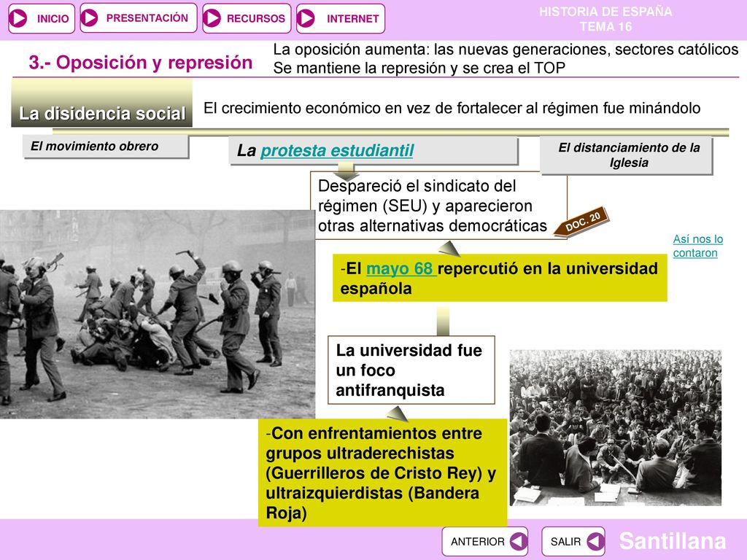Click 'La disidencia social' heading box
This screenshot has width=747, height=560.
[x=102, y=104]
